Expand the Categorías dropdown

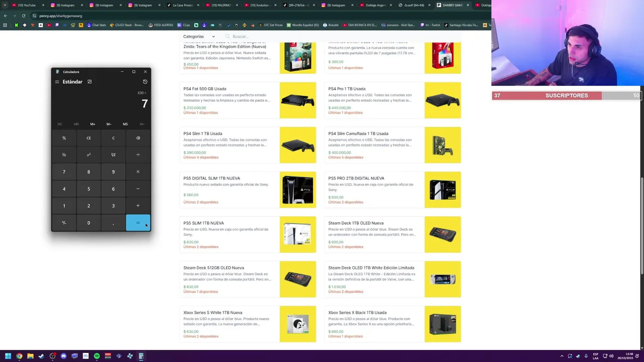click(199, 37)
